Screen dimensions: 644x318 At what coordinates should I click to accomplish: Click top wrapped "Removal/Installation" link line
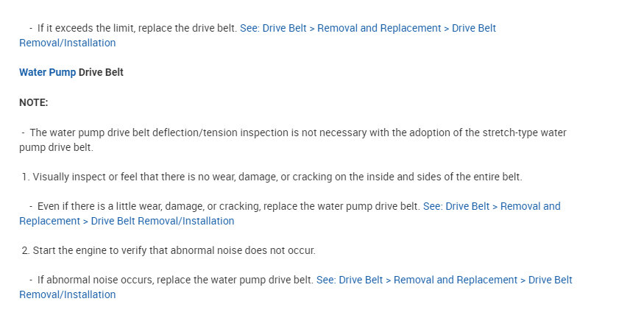coord(67,43)
